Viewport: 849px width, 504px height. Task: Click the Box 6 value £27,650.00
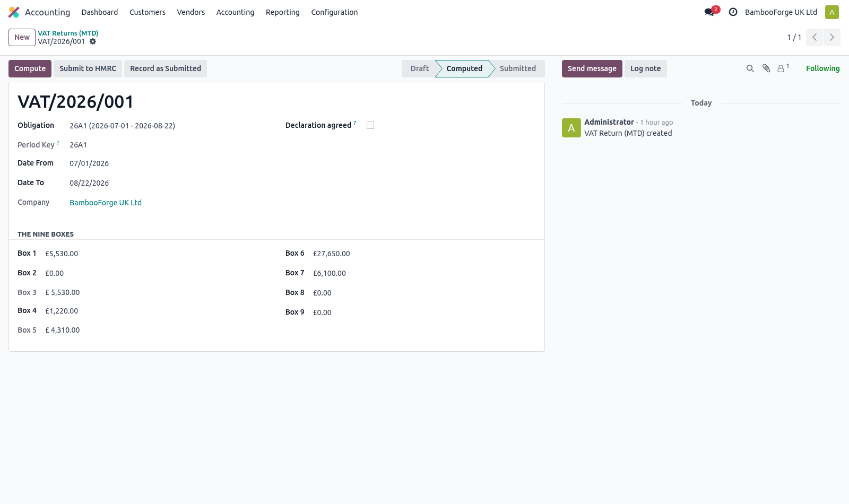tap(332, 254)
